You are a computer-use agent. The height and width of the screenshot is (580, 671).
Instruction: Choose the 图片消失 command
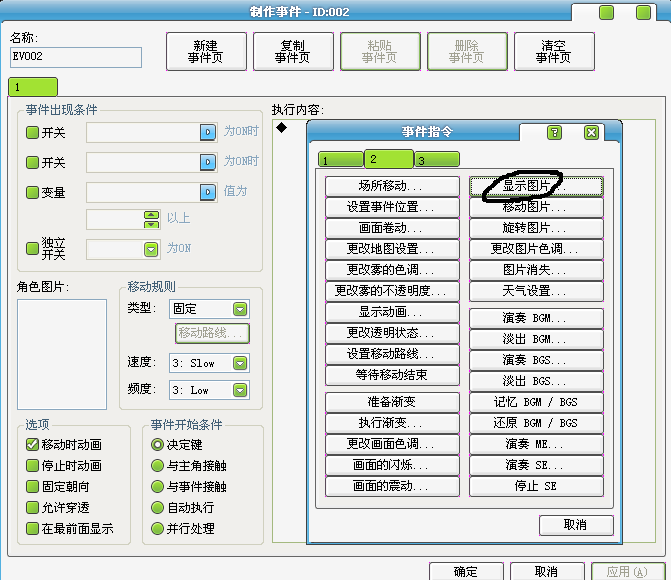pyautogui.click(x=537, y=270)
